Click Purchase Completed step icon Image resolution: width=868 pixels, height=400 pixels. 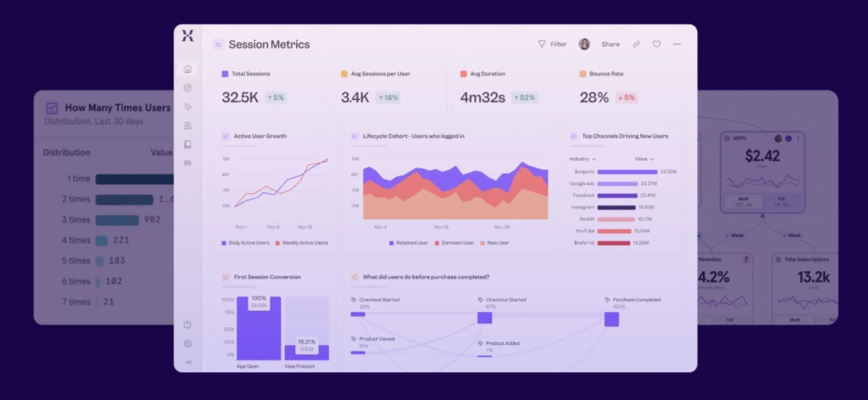coord(608,300)
